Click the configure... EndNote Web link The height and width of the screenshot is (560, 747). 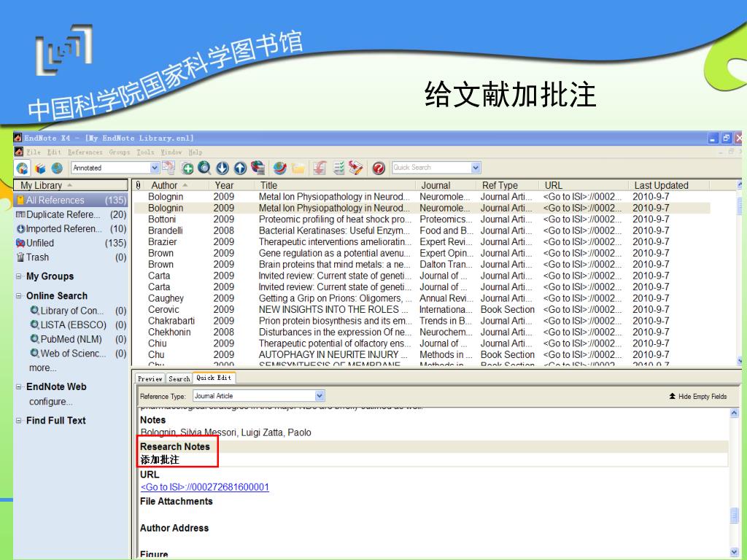coord(51,402)
